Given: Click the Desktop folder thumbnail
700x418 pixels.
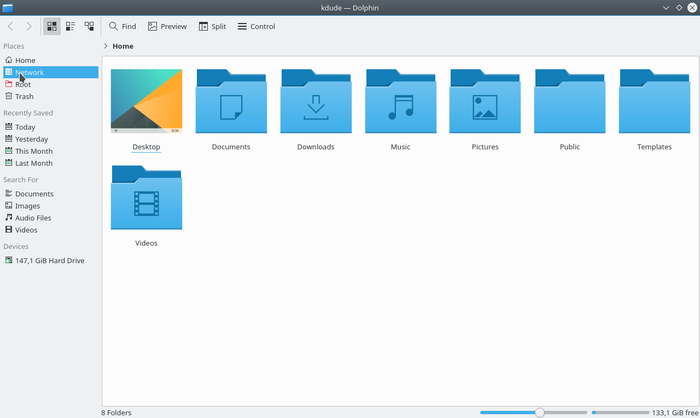Looking at the screenshot, I should pos(146,101).
